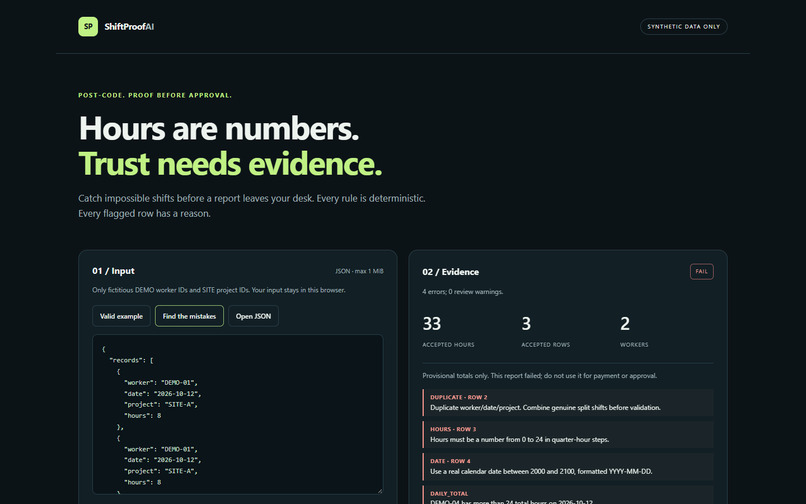Choose the Open JSON button
The width and height of the screenshot is (806, 504).
click(253, 316)
